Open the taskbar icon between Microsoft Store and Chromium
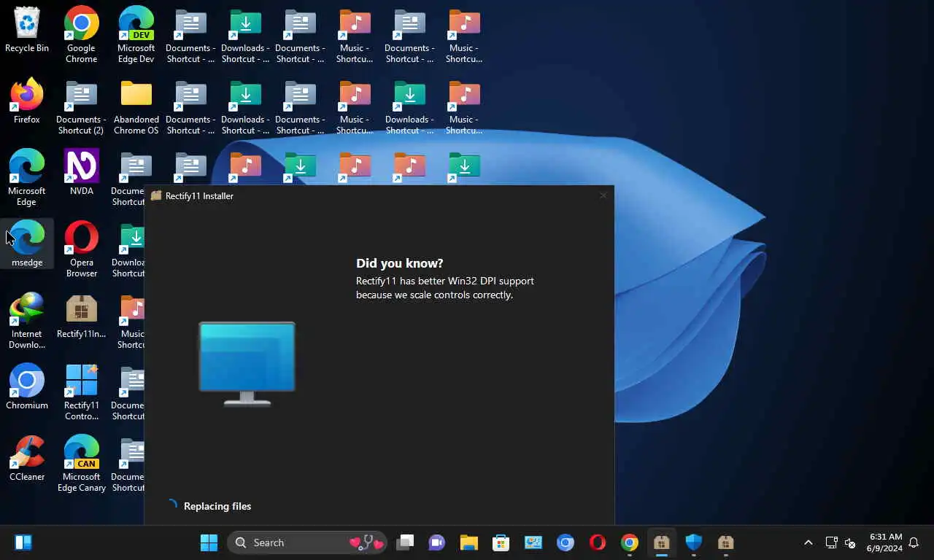 pyautogui.click(x=533, y=542)
